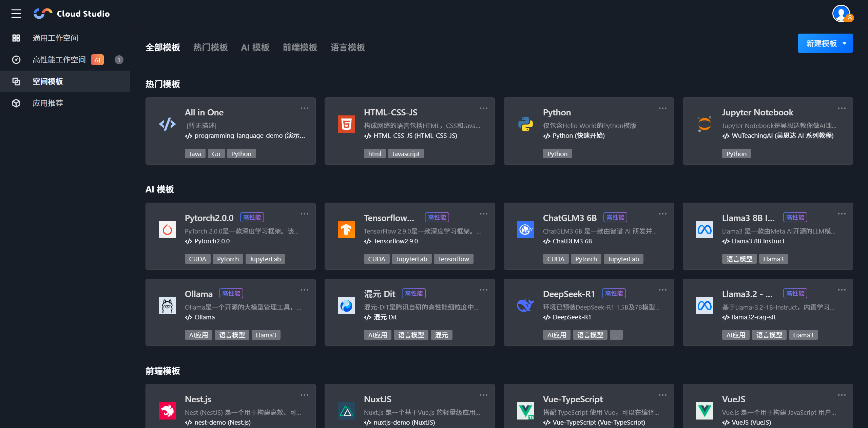The height and width of the screenshot is (428, 868).
Task: Open 通用工作空间 in the sidebar
Action: 65,38
